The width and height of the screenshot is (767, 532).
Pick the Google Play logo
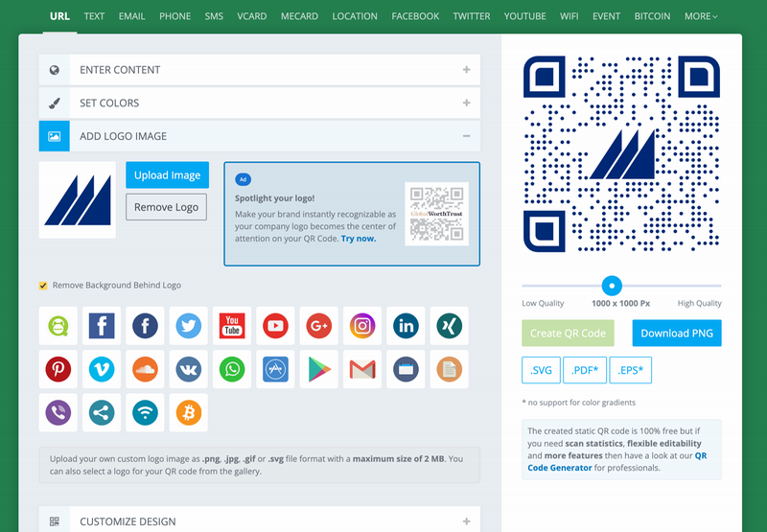(x=319, y=369)
